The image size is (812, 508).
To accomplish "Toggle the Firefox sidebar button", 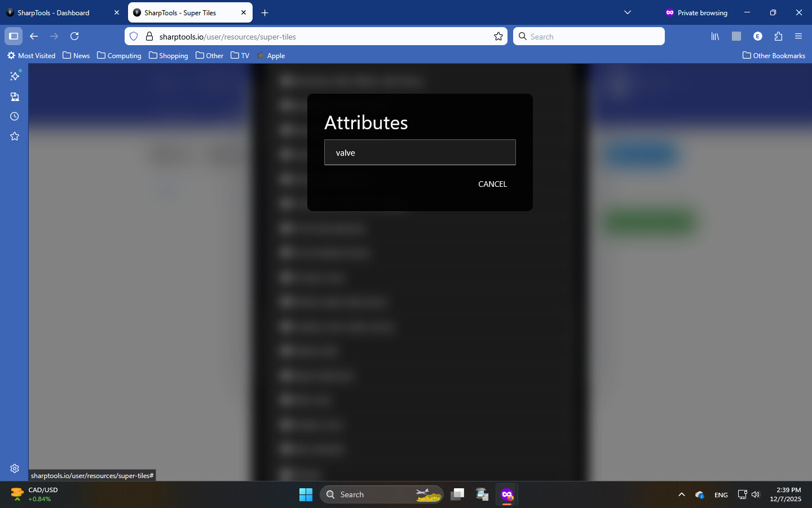I will [14, 36].
